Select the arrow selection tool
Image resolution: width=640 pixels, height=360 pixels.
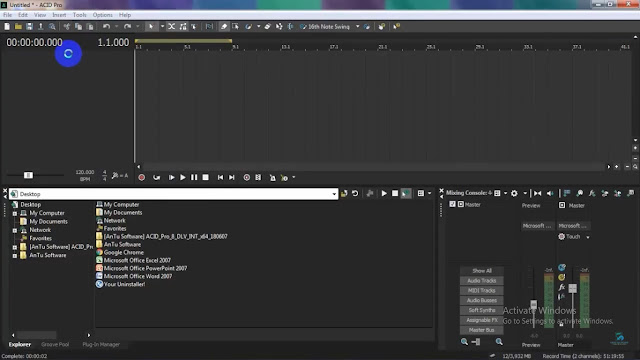(151, 27)
